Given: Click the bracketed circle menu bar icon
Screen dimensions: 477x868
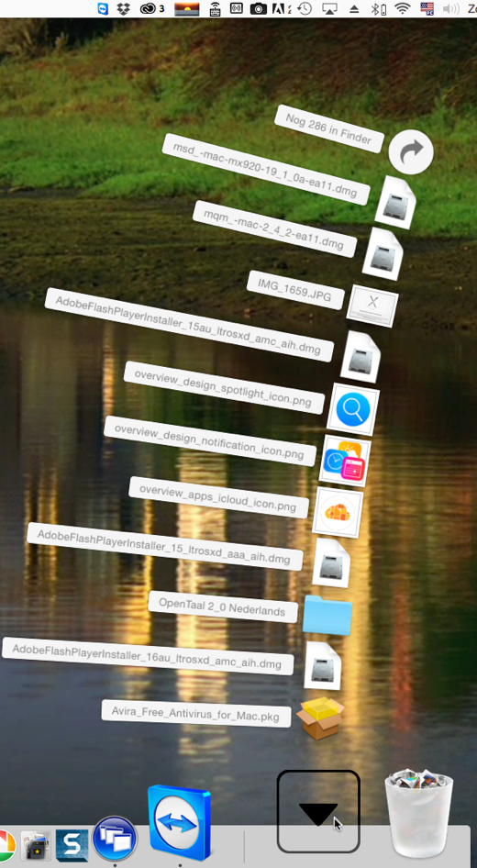Looking at the screenshot, I should click(237, 8).
